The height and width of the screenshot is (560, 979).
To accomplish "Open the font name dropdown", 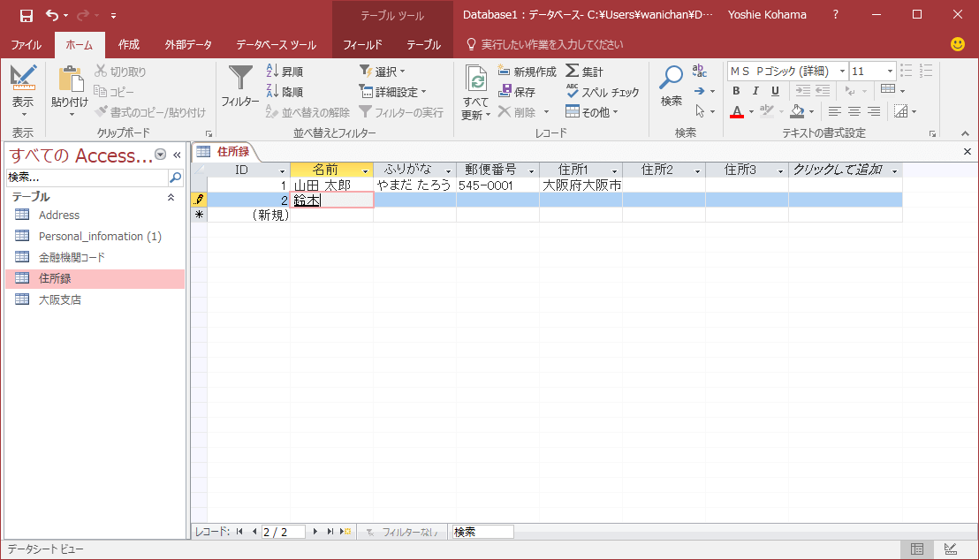I will pyautogui.click(x=842, y=72).
